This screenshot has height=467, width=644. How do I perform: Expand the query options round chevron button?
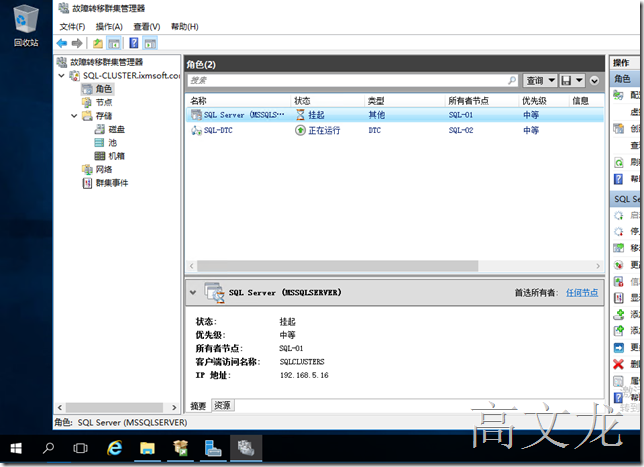click(594, 81)
